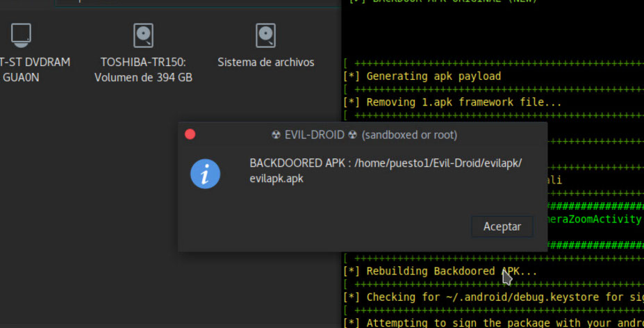Click the EVIL-DROID dialog title bar text
The height and width of the screenshot is (328, 644).
[x=364, y=135]
